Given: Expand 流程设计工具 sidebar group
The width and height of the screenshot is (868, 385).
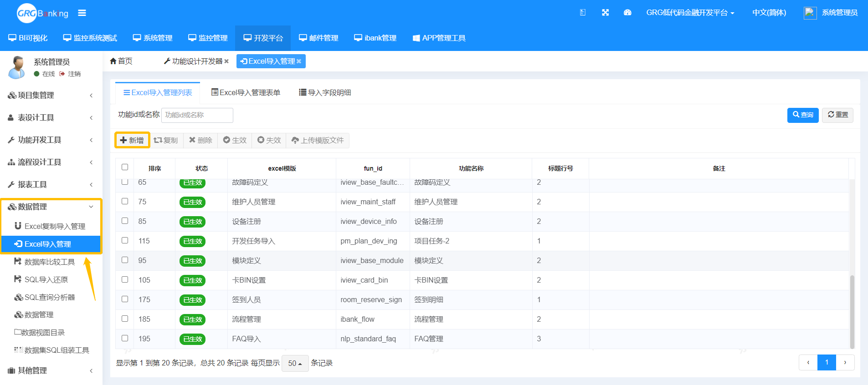Looking at the screenshot, I should point(51,162).
